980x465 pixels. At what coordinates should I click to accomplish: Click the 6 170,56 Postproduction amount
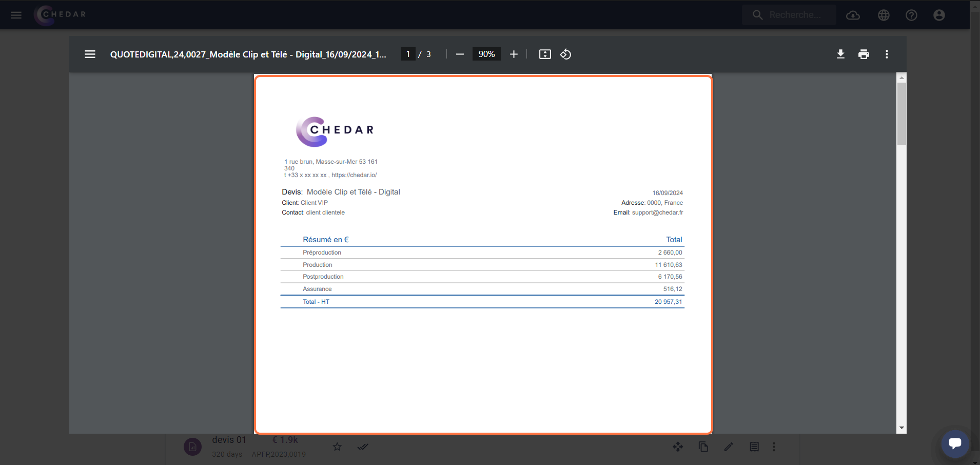pos(670,277)
